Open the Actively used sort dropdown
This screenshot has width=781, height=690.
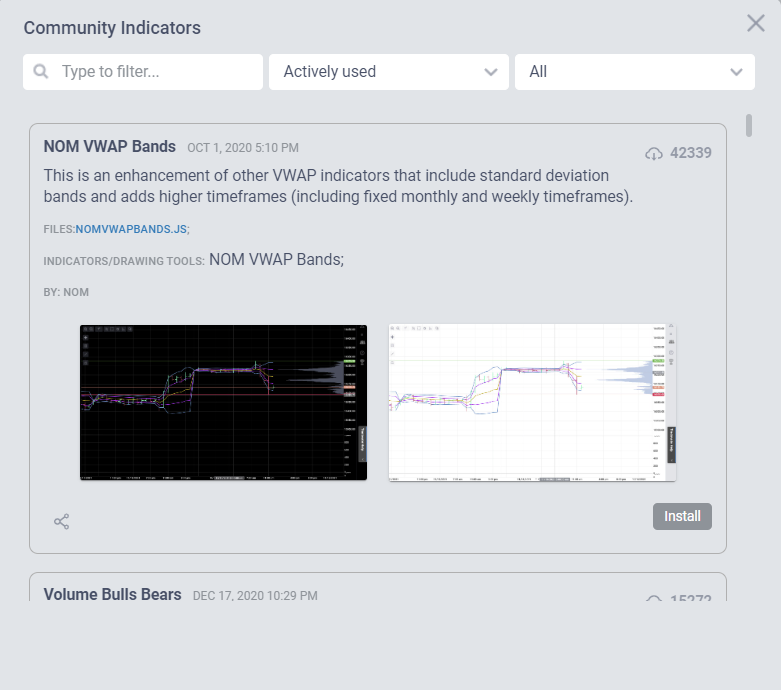pyautogui.click(x=389, y=72)
